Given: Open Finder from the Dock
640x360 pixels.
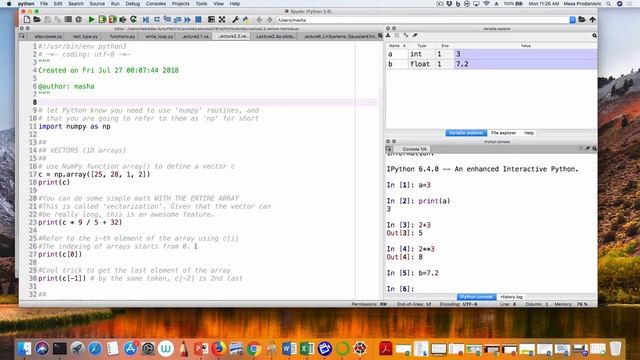Looking at the screenshot, I should (x=24, y=349).
